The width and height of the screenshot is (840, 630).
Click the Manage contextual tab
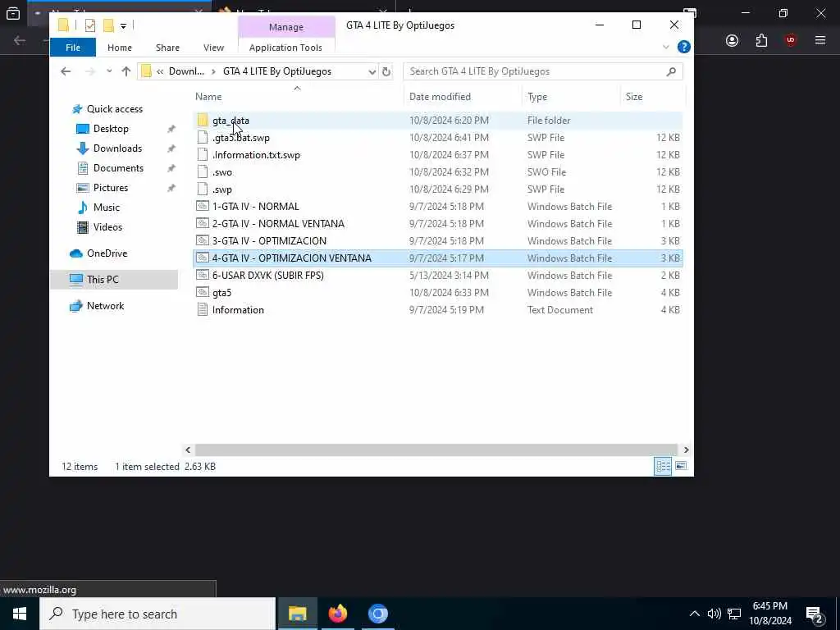click(x=286, y=27)
